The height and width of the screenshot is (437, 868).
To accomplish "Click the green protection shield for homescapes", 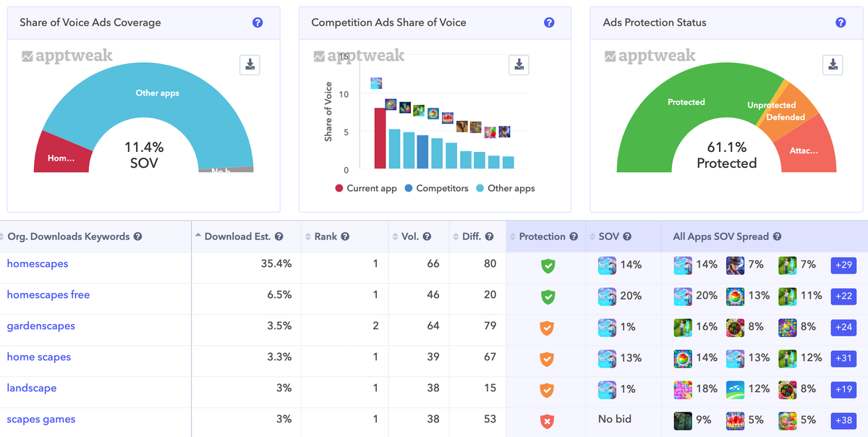I will pos(548,266).
